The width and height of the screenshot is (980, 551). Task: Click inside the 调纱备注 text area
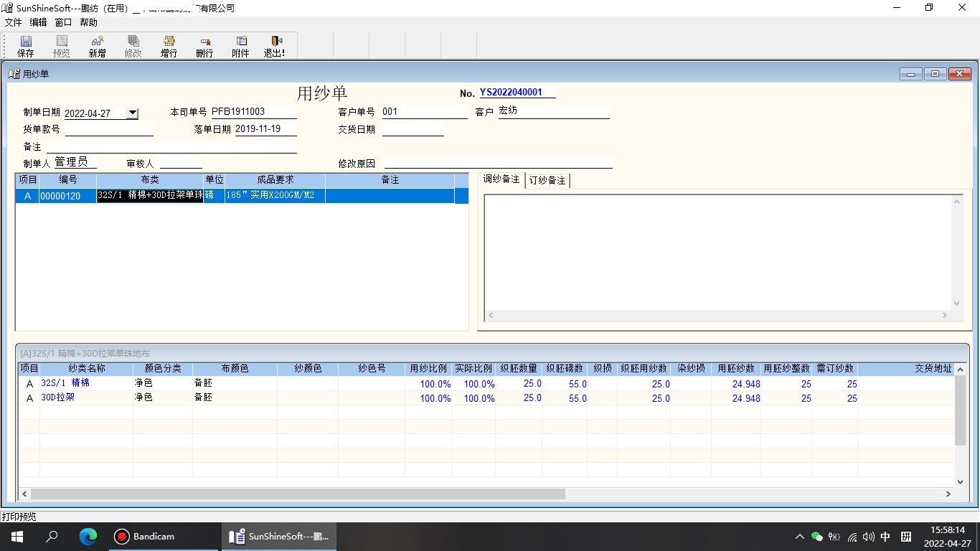[717, 253]
